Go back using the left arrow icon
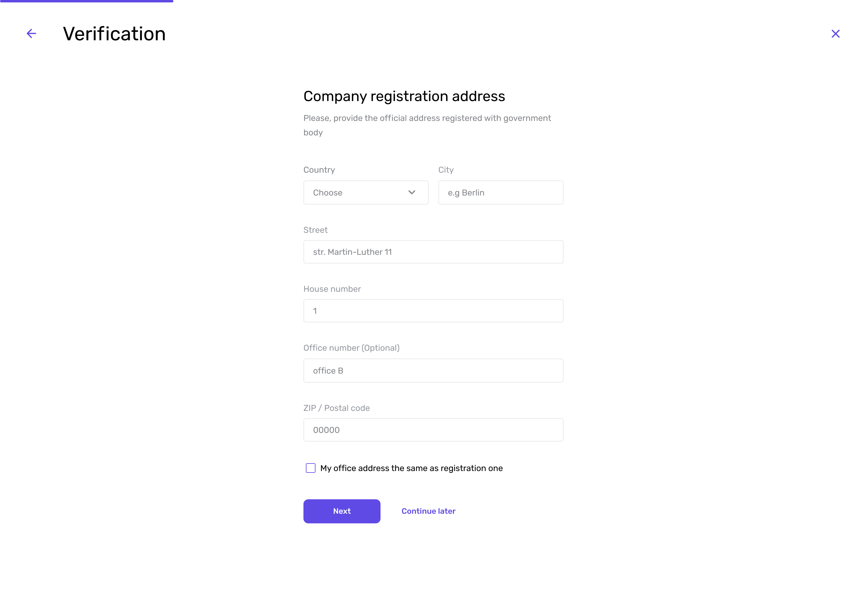 click(x=32, y=34)
